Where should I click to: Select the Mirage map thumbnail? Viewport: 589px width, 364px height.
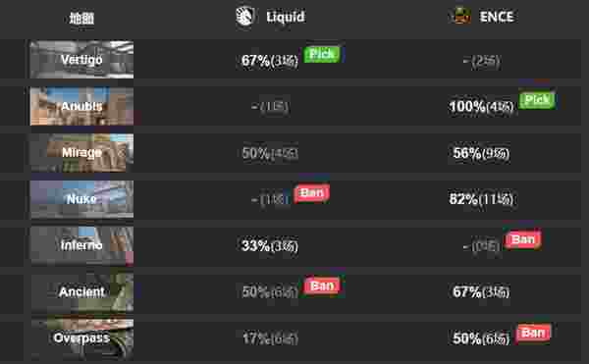pyautogui.click(x=81, y=153)
